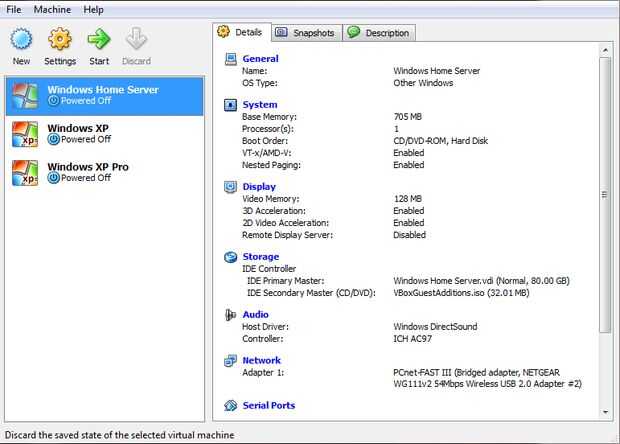Open the Storage settings link
This screenshot has height=444, width=620.
click(261, 257)
